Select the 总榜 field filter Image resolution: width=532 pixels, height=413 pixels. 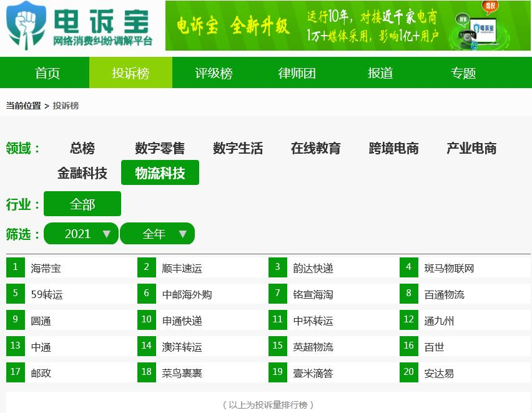82,148
